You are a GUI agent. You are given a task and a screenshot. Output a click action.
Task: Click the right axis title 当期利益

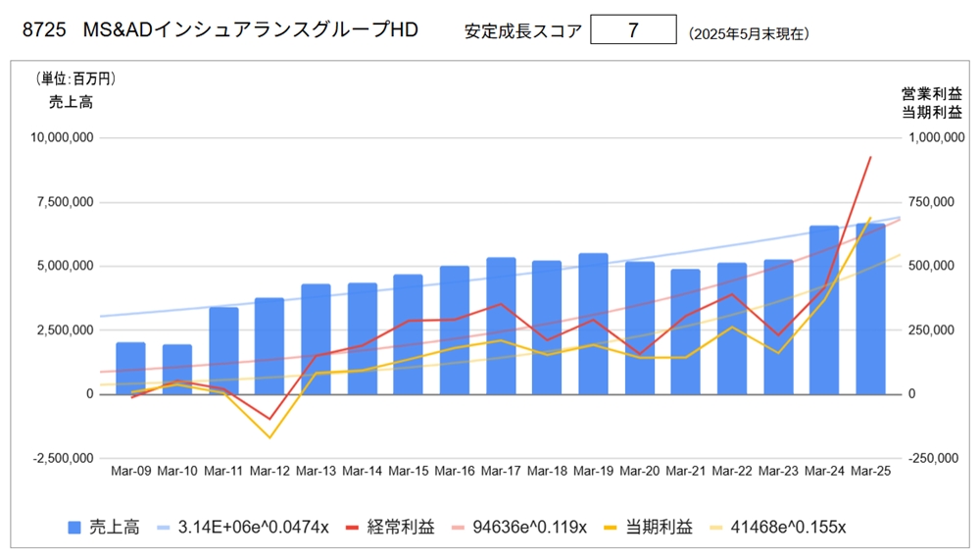931,113
